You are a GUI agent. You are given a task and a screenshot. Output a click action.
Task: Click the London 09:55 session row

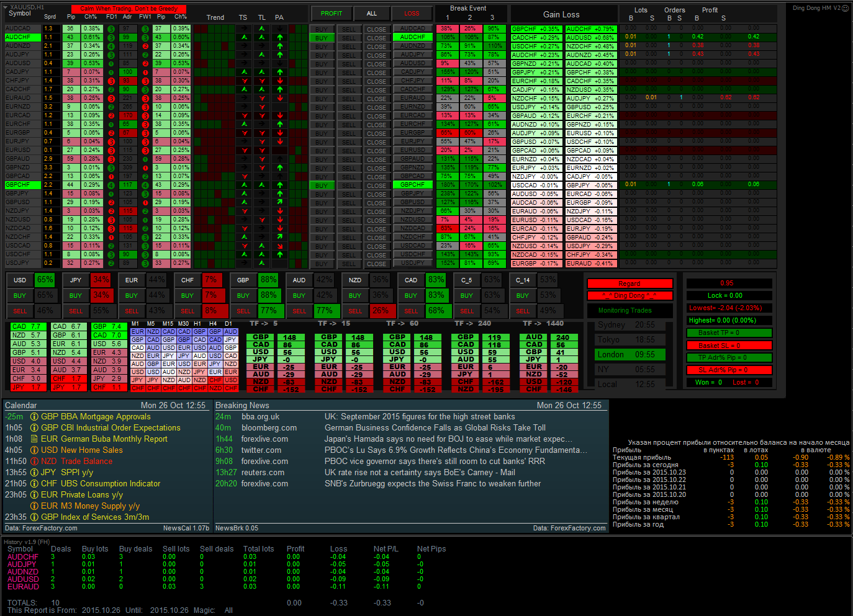pos(630,354)
